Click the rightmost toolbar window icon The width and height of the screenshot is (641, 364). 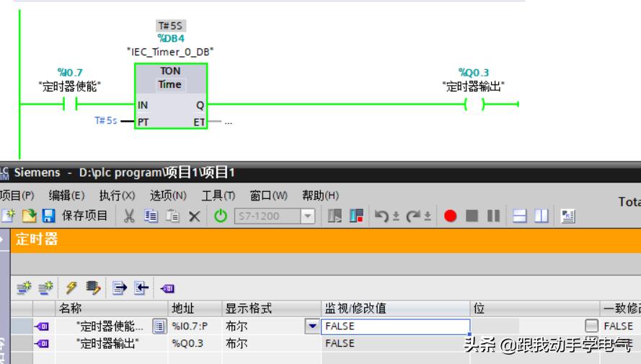pos(568,216)
